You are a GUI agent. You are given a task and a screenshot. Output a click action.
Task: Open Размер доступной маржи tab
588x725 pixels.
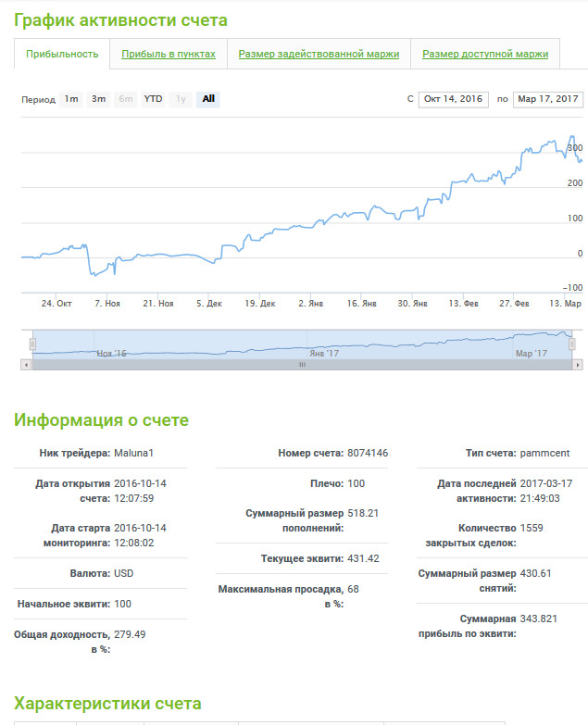(485, 54)
